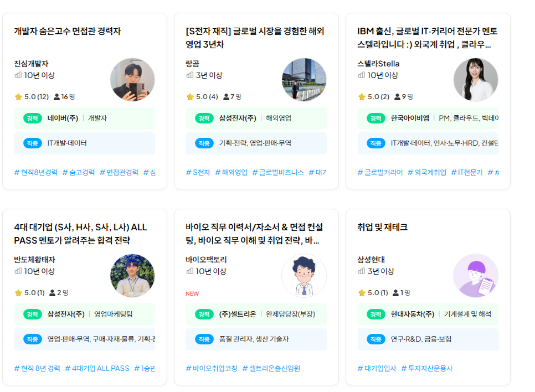The height and width of the screenshot is (392, 535).
Task: Click green 경력 badge beside (주)셀트리온
Action: 204,314
